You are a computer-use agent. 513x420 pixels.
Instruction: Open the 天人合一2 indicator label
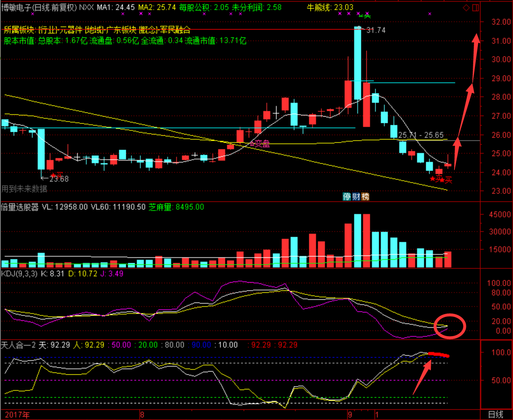19,345
